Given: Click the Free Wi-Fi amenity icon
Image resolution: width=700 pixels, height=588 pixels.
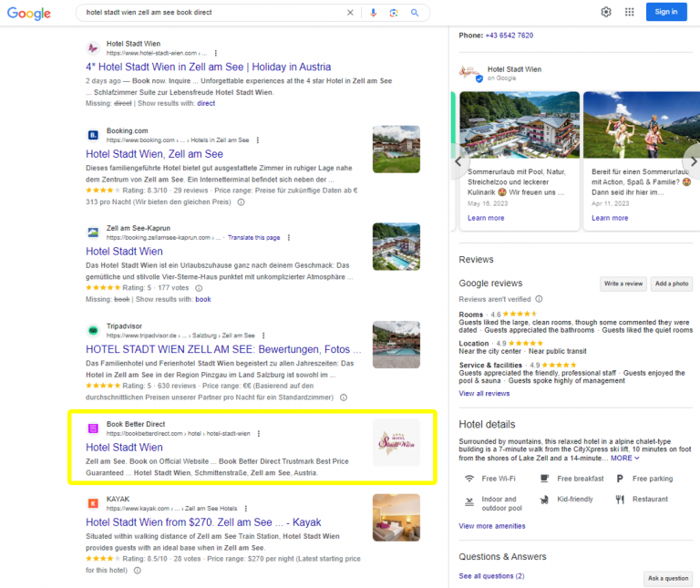Looking at the screenshot, I should coord(469,479).
